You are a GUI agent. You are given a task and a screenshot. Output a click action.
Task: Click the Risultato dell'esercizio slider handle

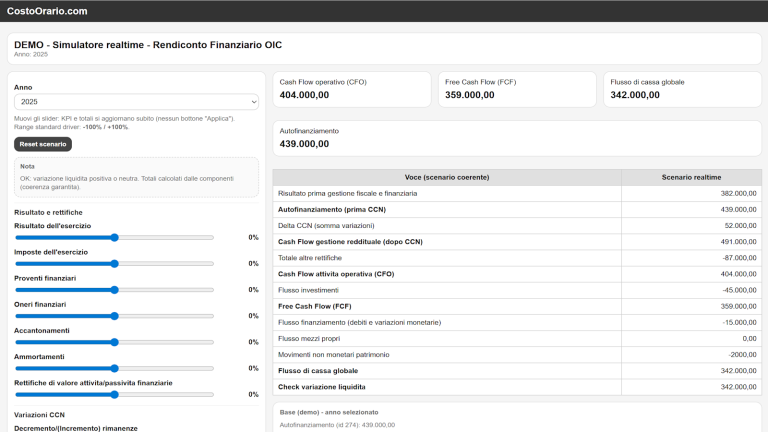pos(115,238)
